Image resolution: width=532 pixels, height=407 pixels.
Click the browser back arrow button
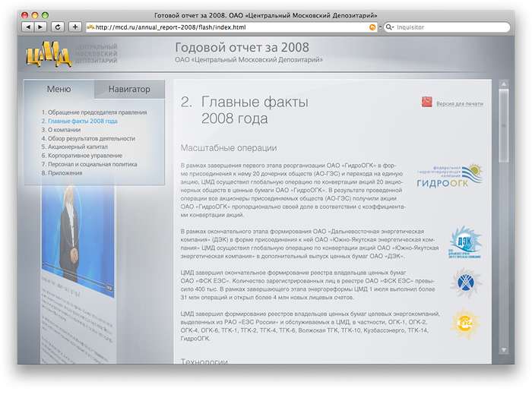[28, 27]
